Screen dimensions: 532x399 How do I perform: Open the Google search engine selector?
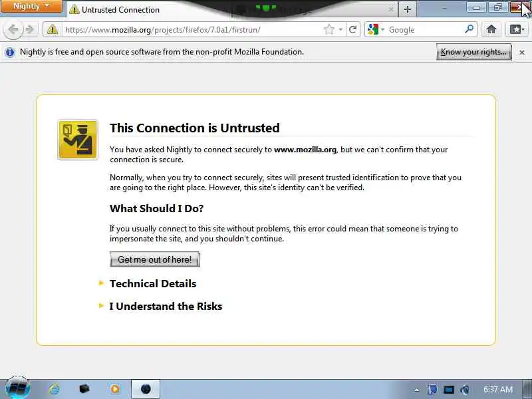[376, 30]
